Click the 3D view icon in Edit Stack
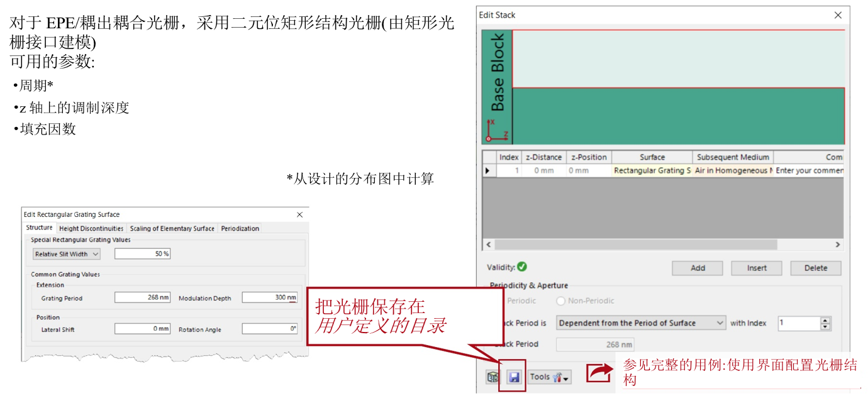 [493, 377]
